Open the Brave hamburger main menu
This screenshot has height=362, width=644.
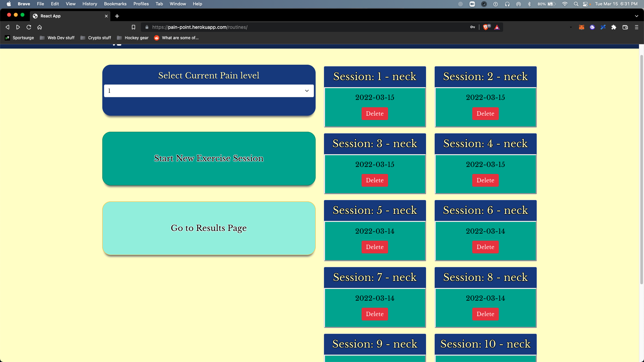[637, 27]
